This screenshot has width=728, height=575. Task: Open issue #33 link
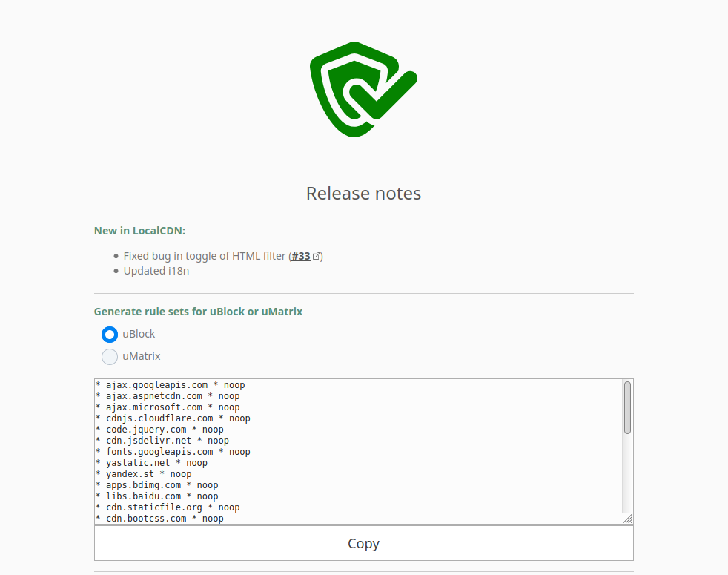coord(301,256)
